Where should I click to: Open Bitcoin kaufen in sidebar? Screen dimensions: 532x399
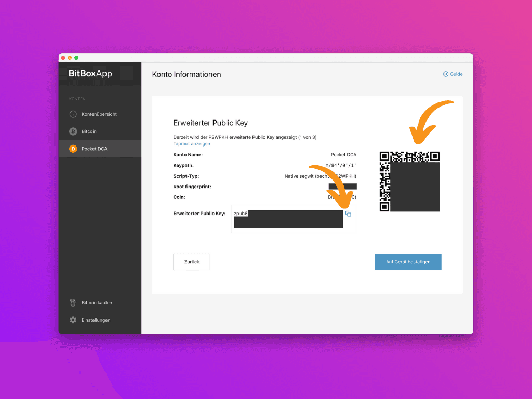[100, 303]
